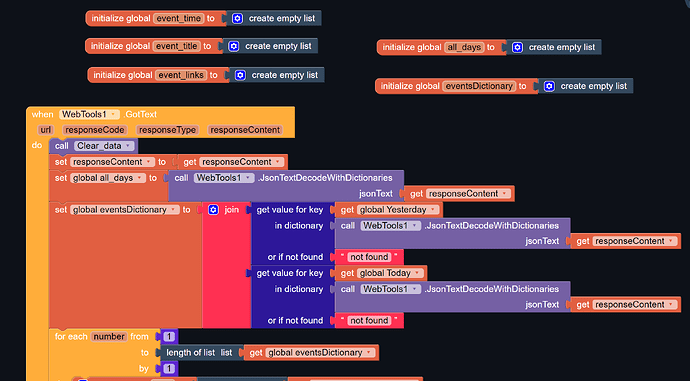Select the 'for each number' loop block

[71, 337]
